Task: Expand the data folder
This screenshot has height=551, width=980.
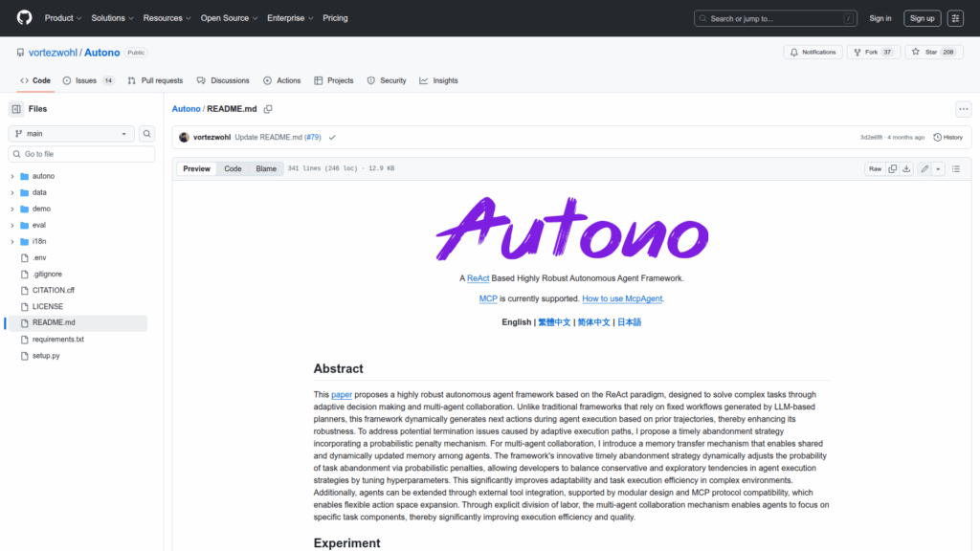Action: 11,192
